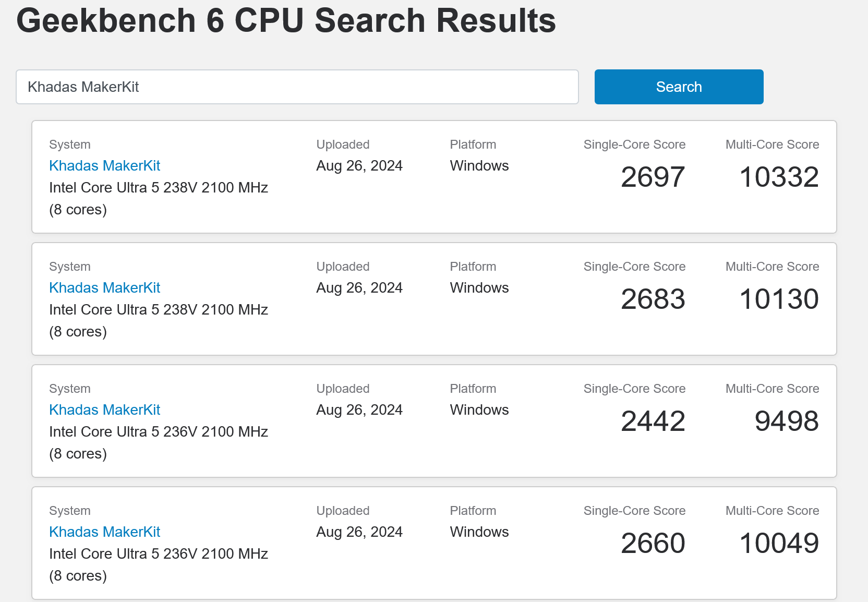Click the Single-Core Score label in the first result
This screenshot has height=602, width=868.
click(x=634, y=145)
